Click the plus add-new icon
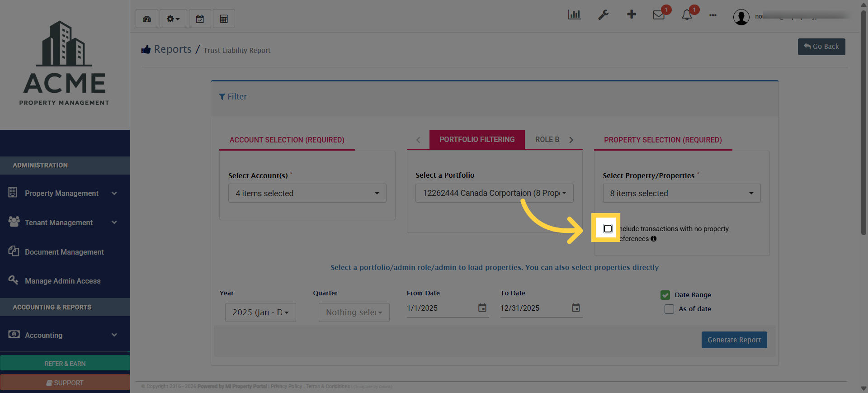 click(632, 14)
